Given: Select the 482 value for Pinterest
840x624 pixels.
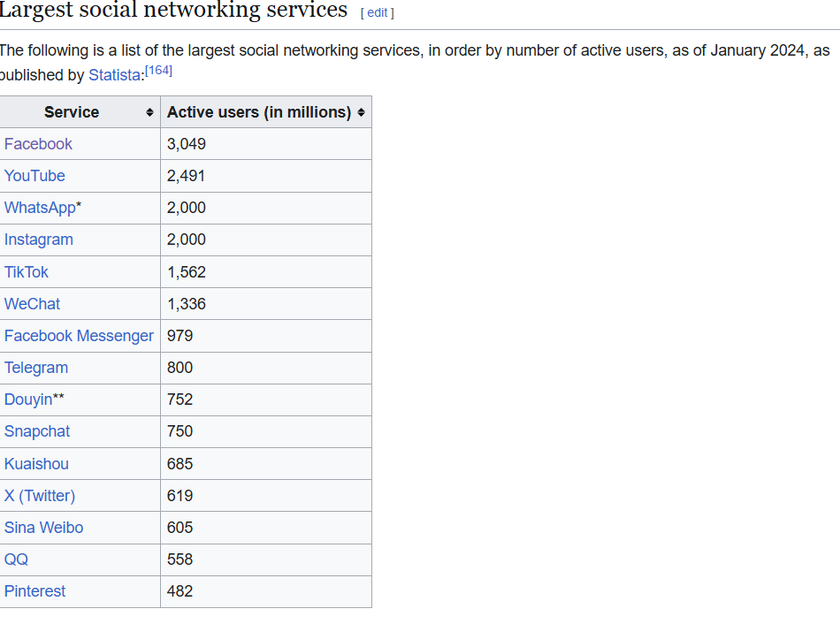Looking at the screenshot, I should coord(180,591).
